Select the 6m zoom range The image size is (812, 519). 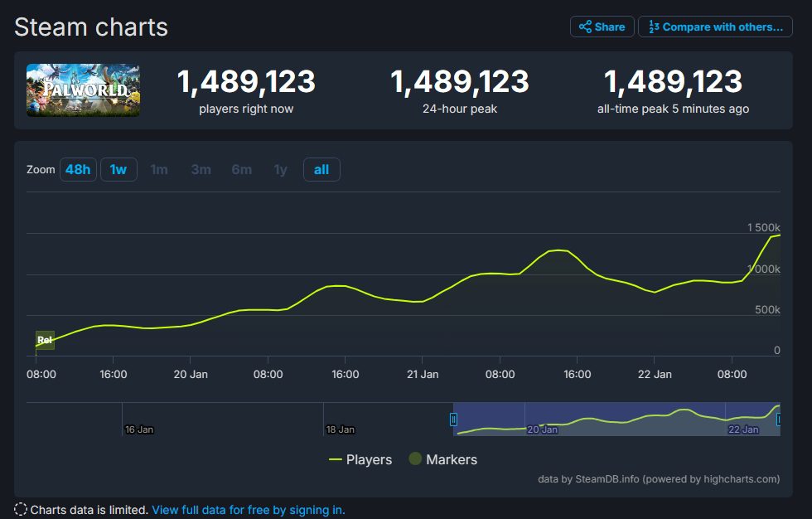pyautogui.click(x=241, y=169)
